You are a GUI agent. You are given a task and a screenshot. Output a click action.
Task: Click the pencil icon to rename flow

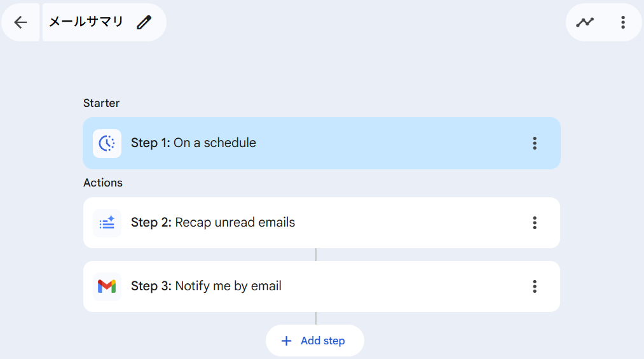point(144,23)
